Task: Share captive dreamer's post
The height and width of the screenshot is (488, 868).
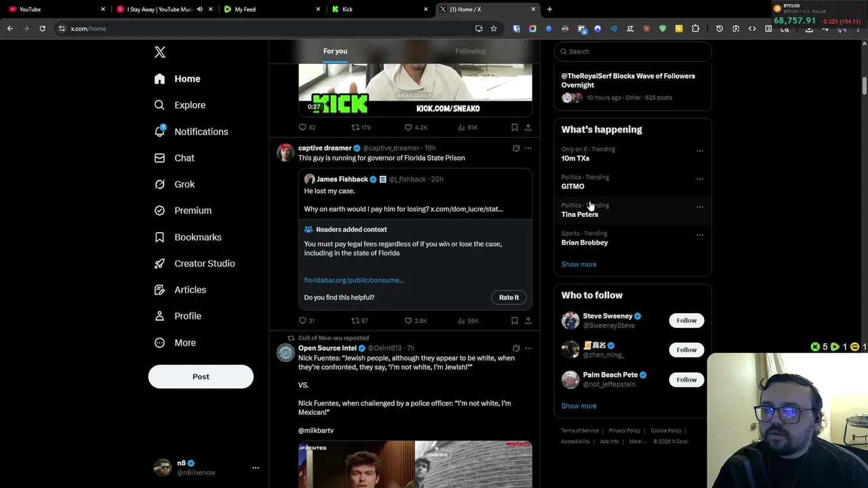Action: point(528,321)
